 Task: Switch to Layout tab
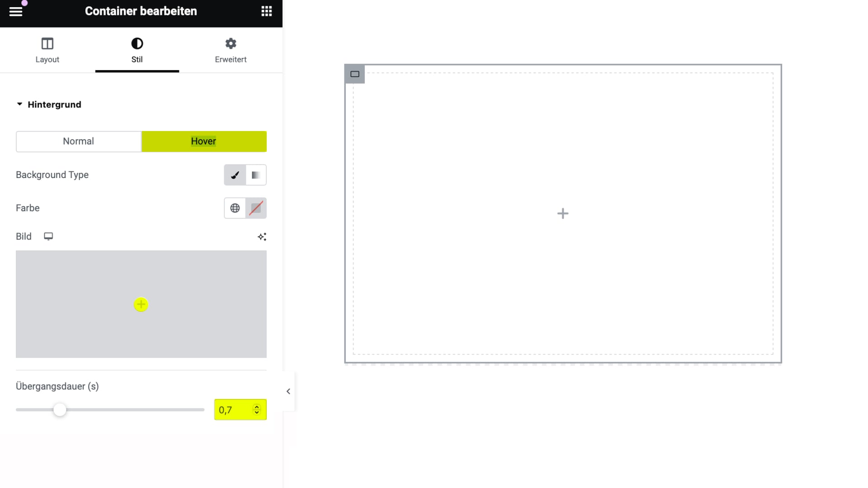47,49
